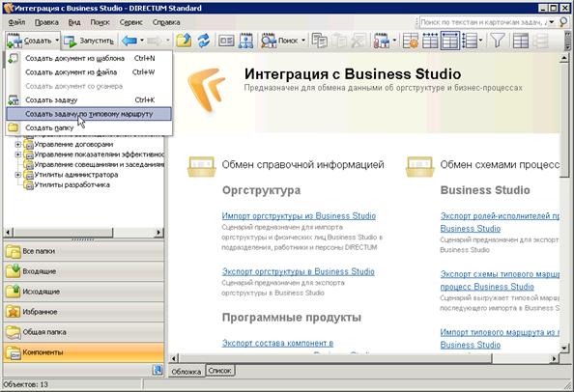Expand the Управление договорами tree node
The image size is (574, 392).
[17, 145]
